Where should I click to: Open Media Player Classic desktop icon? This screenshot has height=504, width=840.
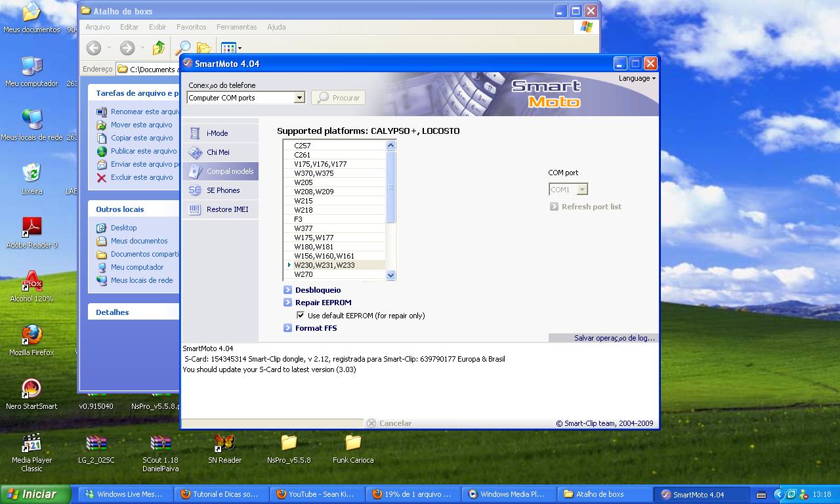(x=31, y=453)
